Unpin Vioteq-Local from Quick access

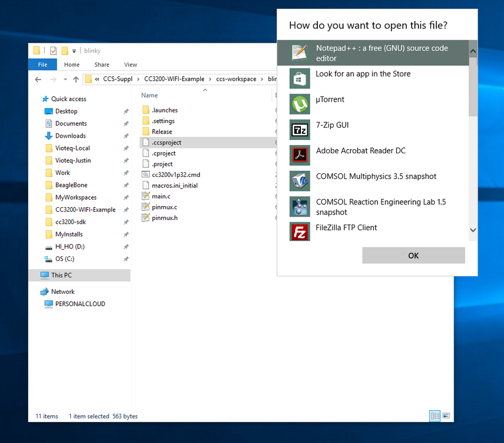[x=126, y=149]
